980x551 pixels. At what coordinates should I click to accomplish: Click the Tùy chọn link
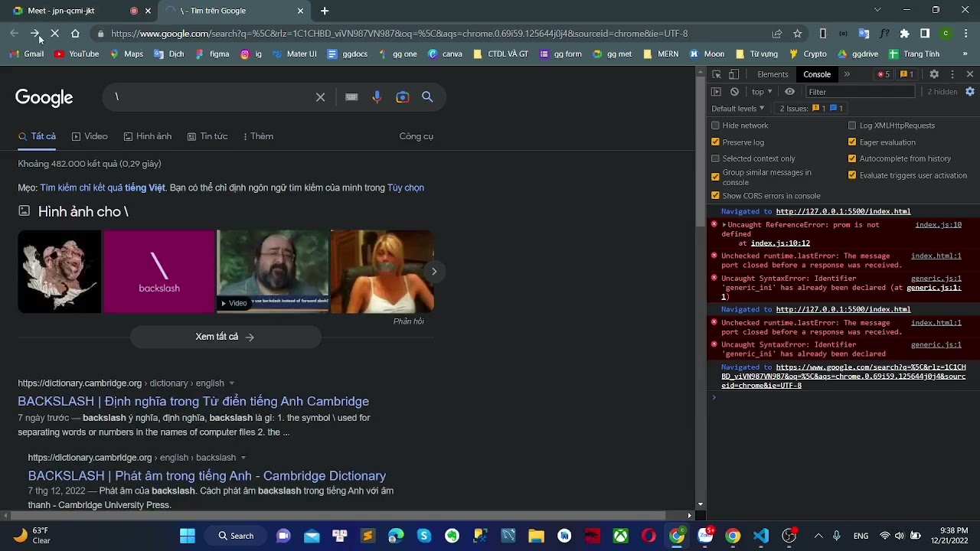pos(406,187)
